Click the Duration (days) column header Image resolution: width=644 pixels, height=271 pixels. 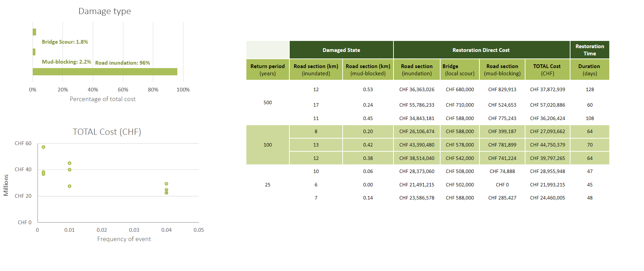[x=589, y=70]
